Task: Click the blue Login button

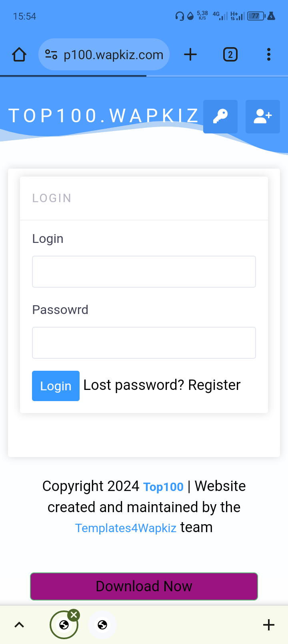Action: coord(56,386)
